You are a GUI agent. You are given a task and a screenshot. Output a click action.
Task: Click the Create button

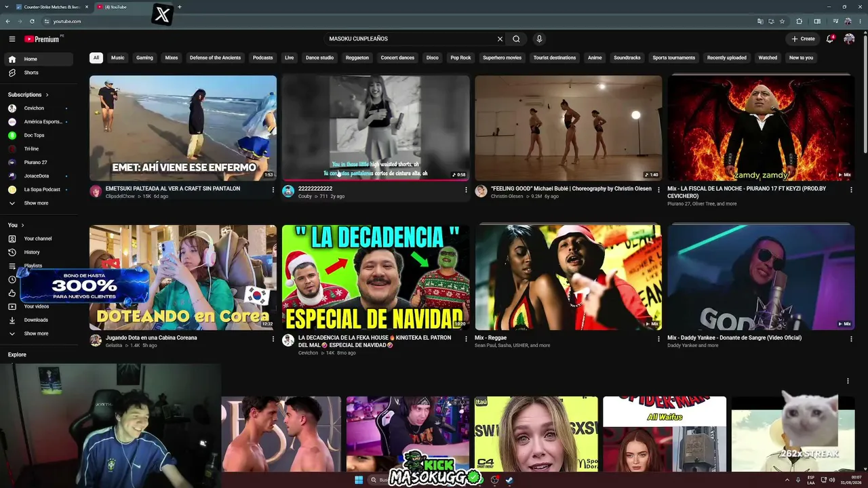(803, 39)
